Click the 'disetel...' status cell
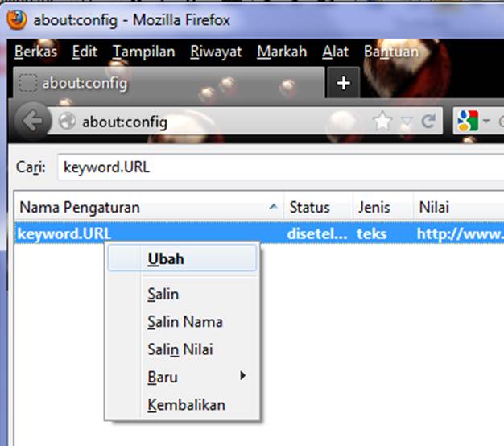Viewport: 504px width, 446px height. pos(317,233)
